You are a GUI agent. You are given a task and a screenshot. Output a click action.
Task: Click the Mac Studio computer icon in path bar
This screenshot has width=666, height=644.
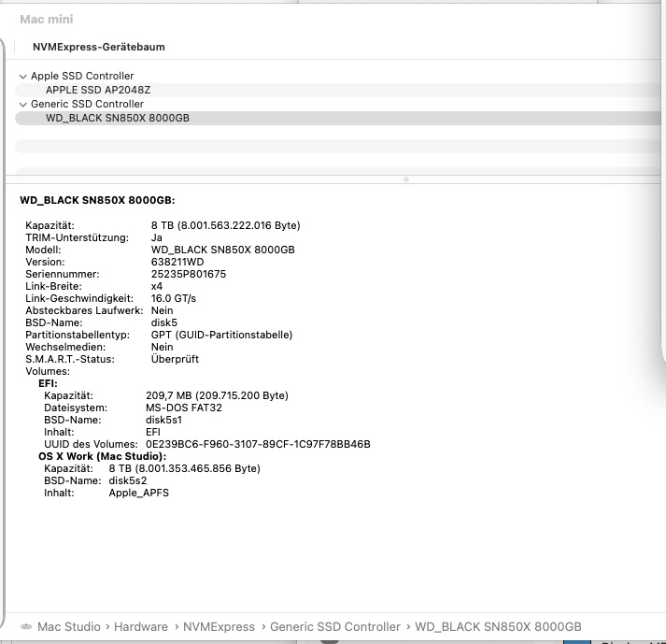click(26, 626)
